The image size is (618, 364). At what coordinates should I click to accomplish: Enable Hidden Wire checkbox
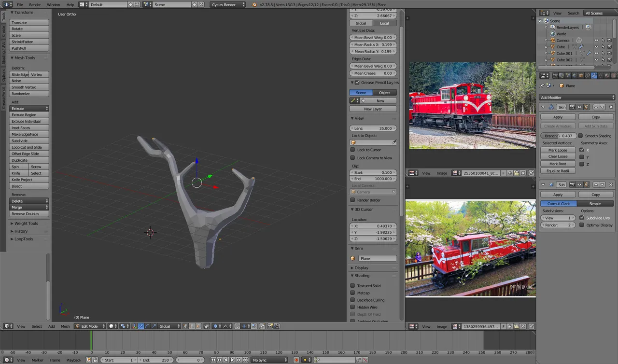coord(352,307)
